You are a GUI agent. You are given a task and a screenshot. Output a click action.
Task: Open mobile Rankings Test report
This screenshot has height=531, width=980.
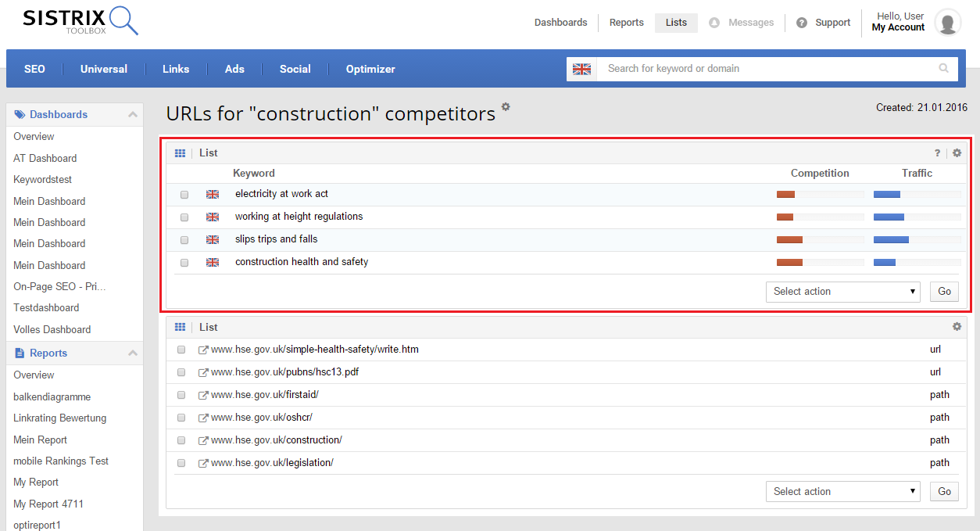tap(61, 461)
